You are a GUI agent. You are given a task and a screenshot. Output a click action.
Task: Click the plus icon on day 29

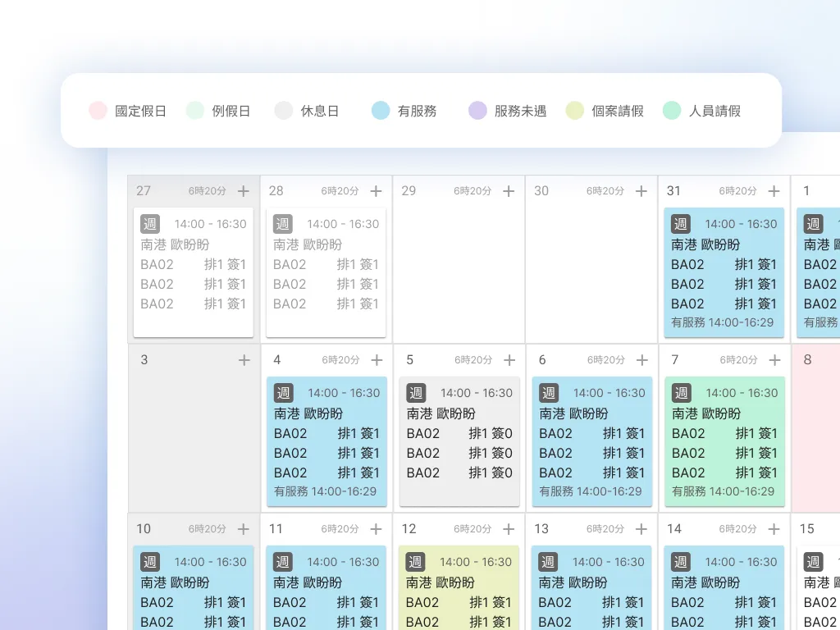tap(509, 191)
